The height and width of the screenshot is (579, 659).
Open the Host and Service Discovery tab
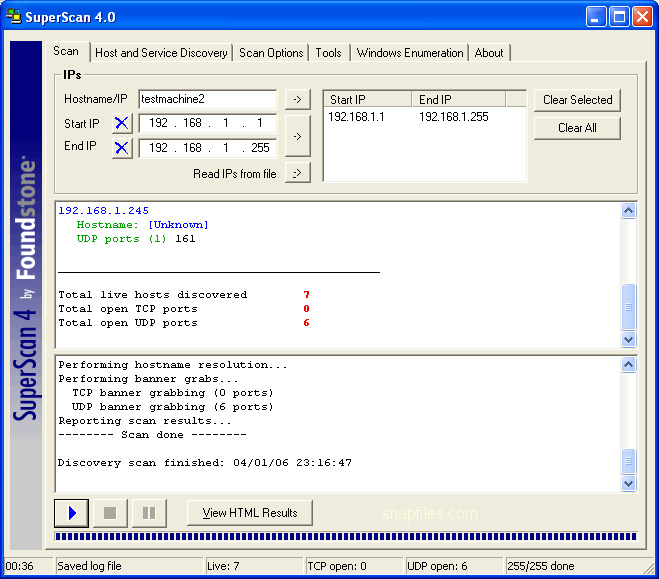point(161,53)
